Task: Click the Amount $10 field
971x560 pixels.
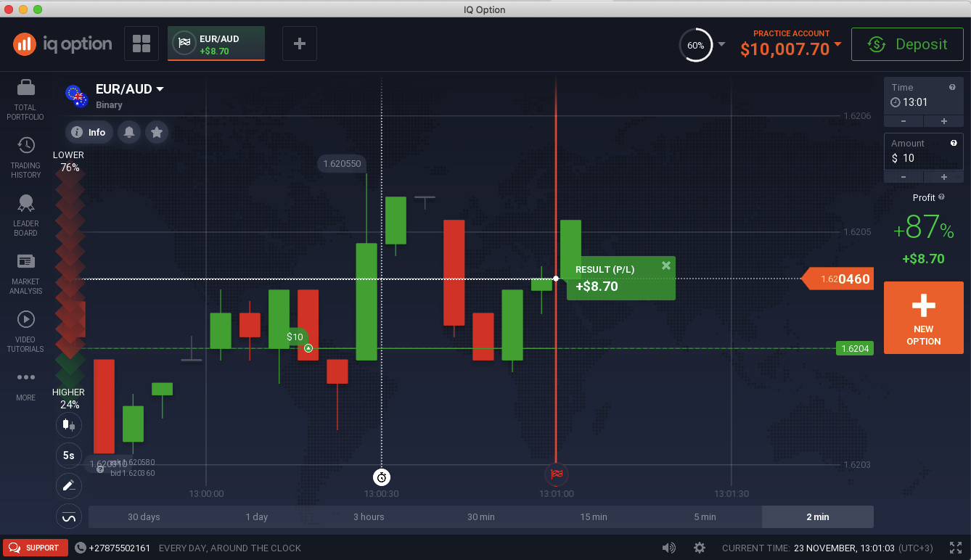Action: tap(924, 152)
